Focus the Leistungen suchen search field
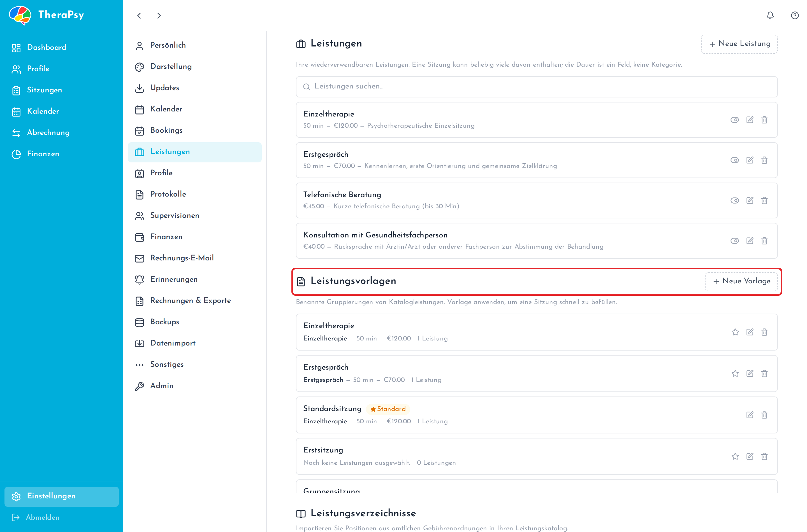The height and width of the screenshot is (532, 807). pos(536,87)
